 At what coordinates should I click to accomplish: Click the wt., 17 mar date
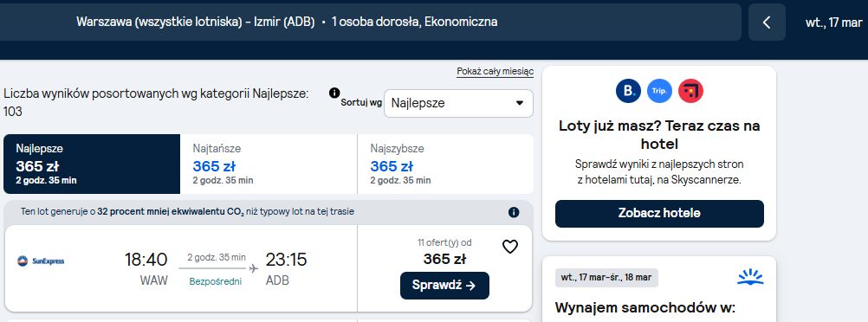pyautogui.click(x=833, y=23)
